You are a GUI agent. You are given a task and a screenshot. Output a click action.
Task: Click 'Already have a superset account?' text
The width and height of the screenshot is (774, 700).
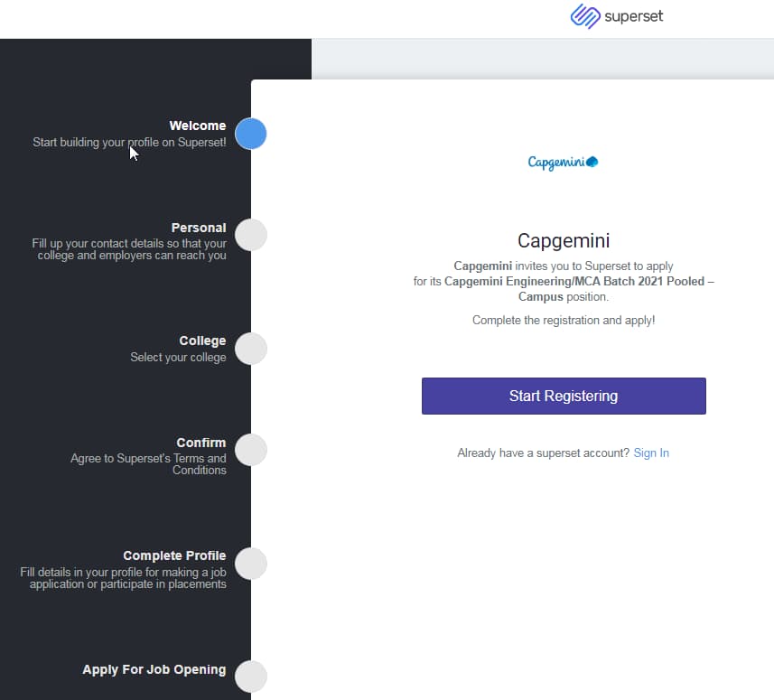tap(544, 453)
